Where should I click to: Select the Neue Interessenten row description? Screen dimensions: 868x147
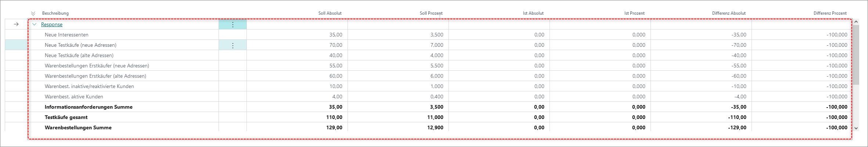[x=66, y=35]
